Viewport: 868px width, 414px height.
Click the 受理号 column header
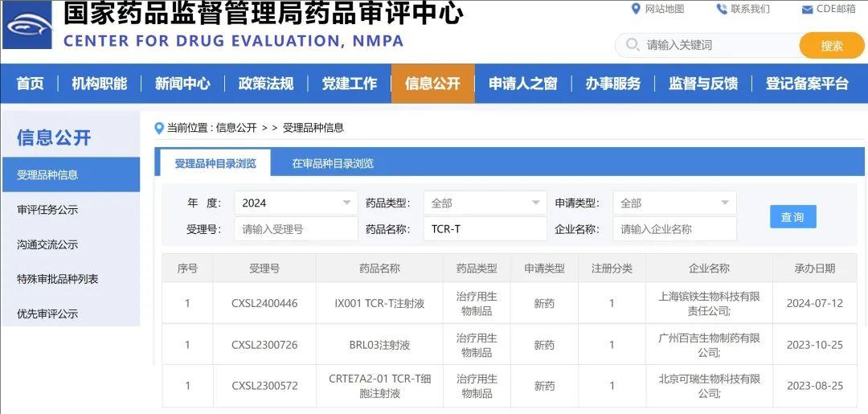(x=264, y=269)
